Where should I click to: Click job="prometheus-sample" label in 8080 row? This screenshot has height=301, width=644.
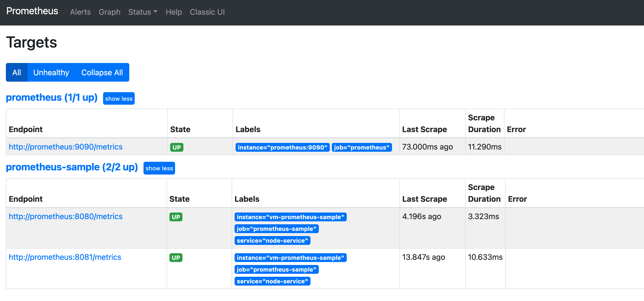point(276,229)
